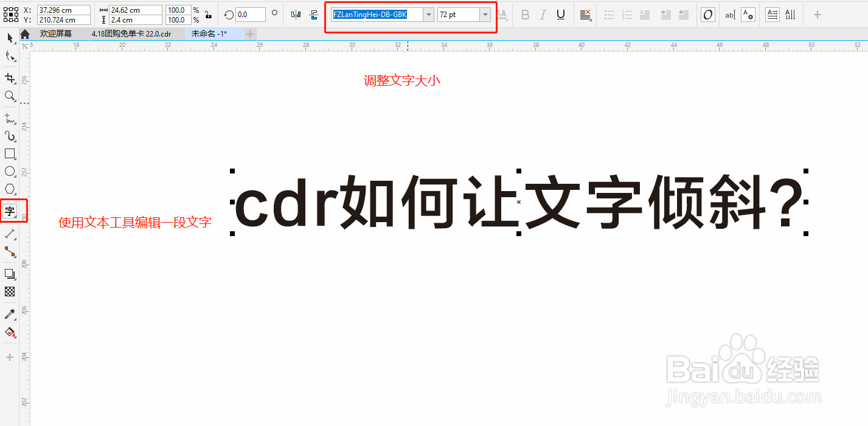Add tools with toolbox plus button
868x426 pixels.
(10, 357)
